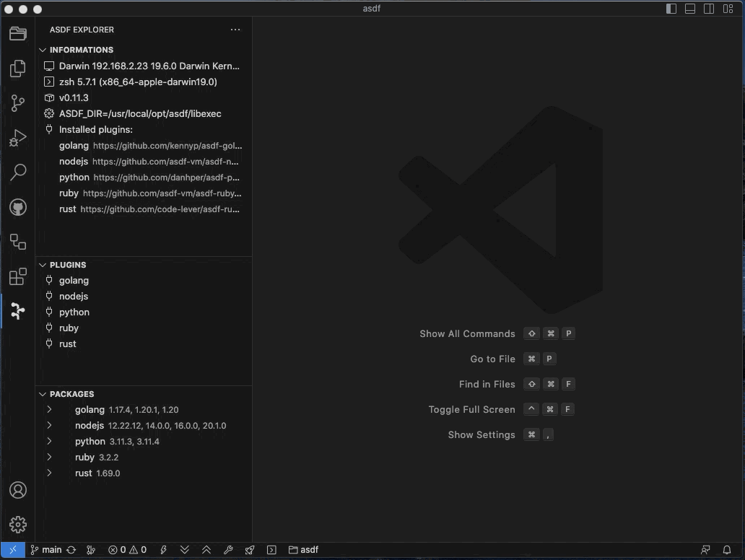This screenshot has height=560, width=745.
Task: Click Show Settings shortcut hint
Action: 501,434
